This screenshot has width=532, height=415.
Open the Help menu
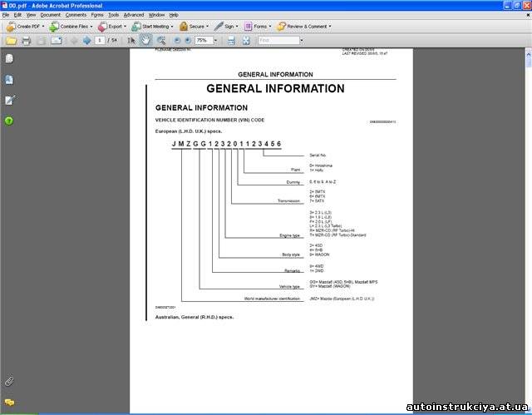tap(174, 15)
